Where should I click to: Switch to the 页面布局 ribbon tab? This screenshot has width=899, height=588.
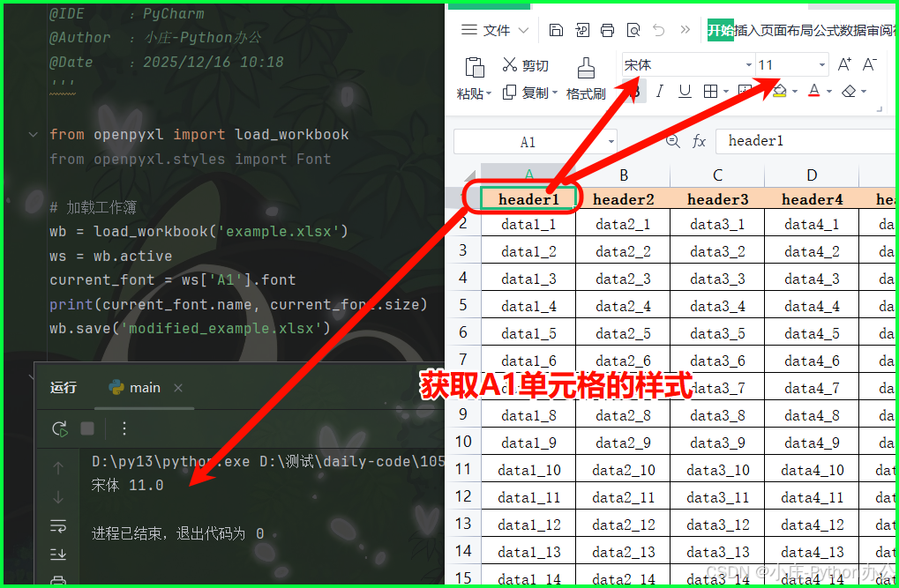click(786, 30)
